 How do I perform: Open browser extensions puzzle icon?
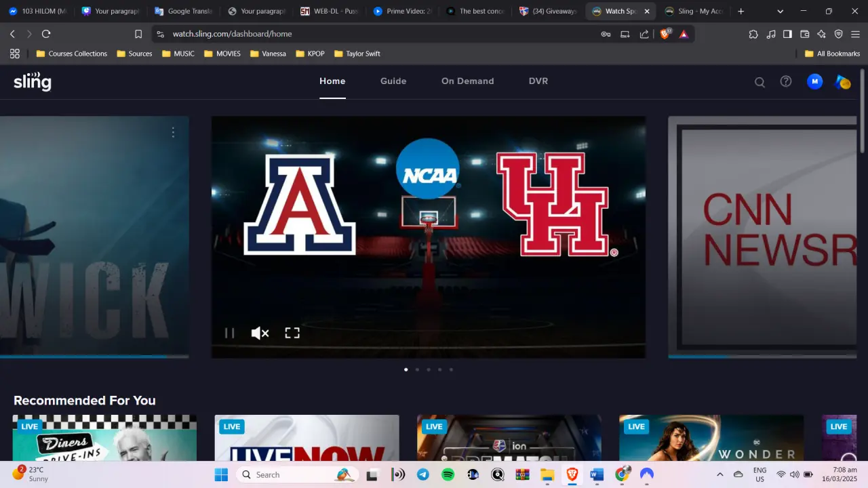click(753, 34)
